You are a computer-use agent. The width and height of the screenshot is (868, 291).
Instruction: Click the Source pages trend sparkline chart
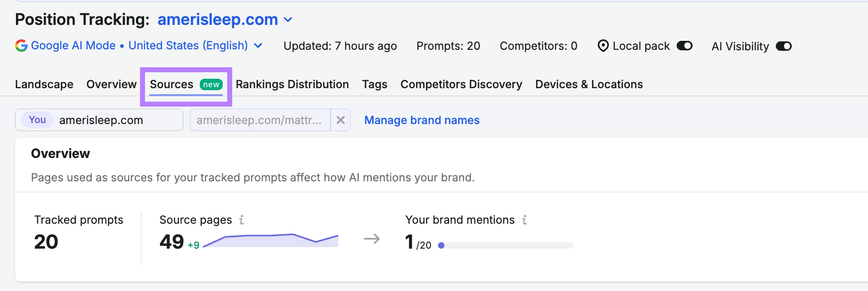click(x=271, y=240)
